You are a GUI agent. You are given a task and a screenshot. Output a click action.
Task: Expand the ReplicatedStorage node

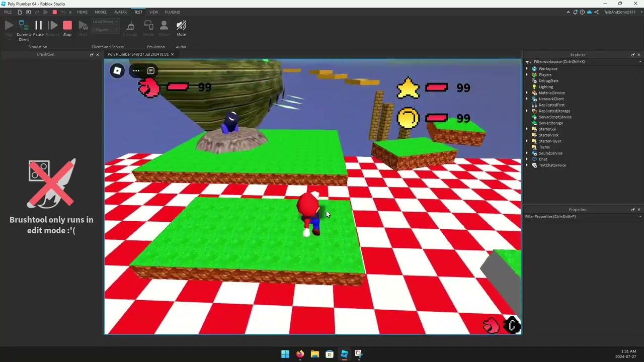tap(527, 111)
